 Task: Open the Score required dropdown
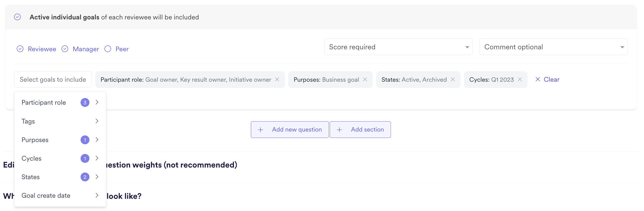coord(398,47)
